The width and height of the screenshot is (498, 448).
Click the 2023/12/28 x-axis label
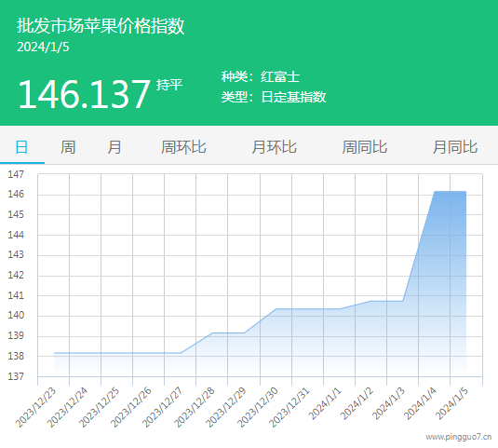coord(195,407)
